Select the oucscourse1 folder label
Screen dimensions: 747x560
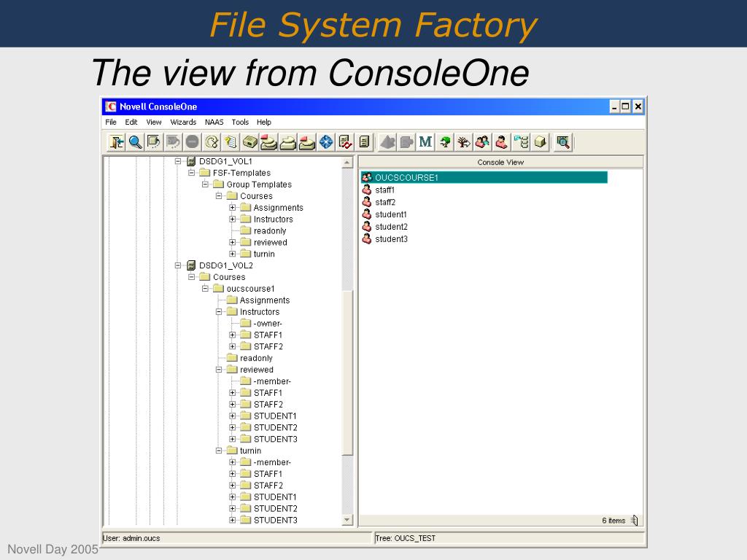coord(251,289)
